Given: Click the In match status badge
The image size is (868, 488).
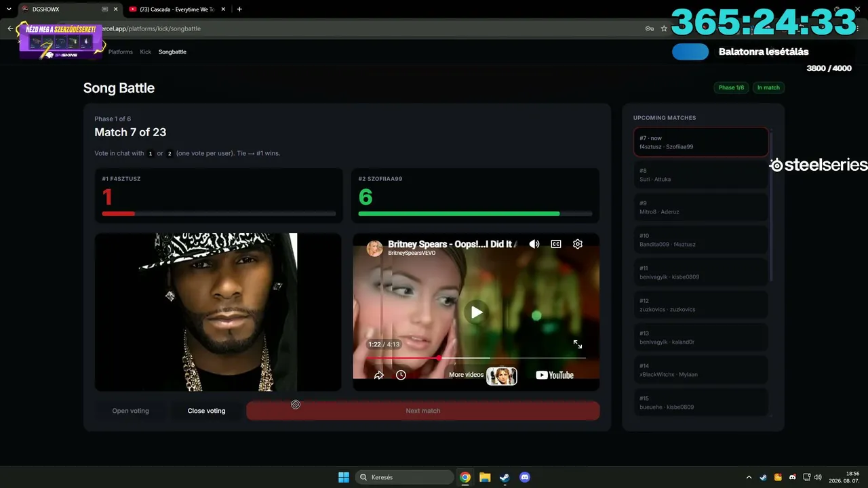Looking at the screenshot, I should [768, 87].
